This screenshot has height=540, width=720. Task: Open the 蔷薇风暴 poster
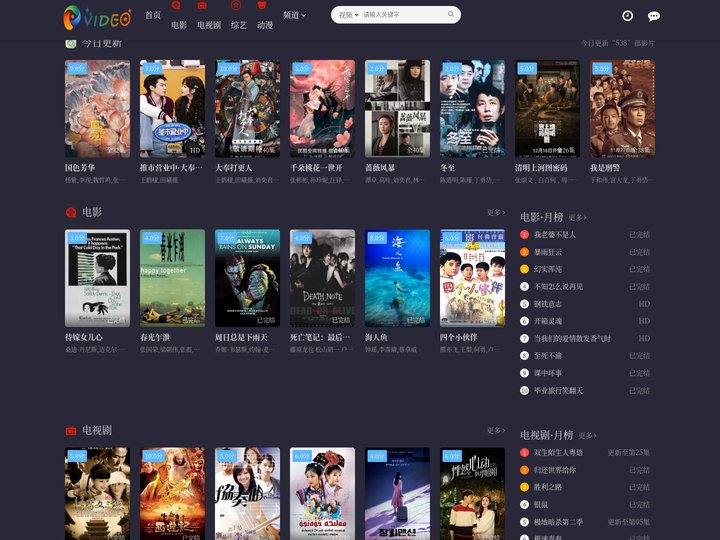397,108
